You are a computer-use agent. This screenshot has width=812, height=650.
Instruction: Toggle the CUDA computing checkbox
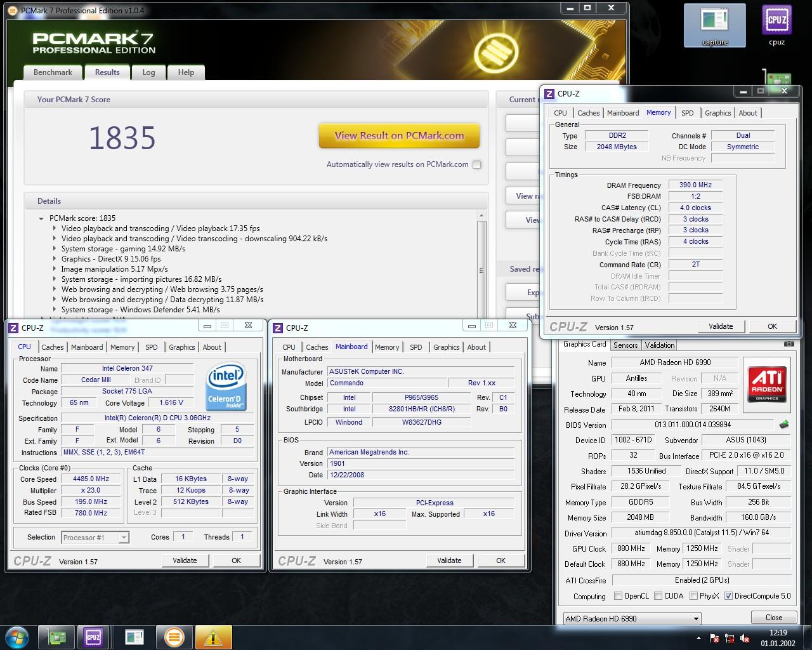[658, 596]
